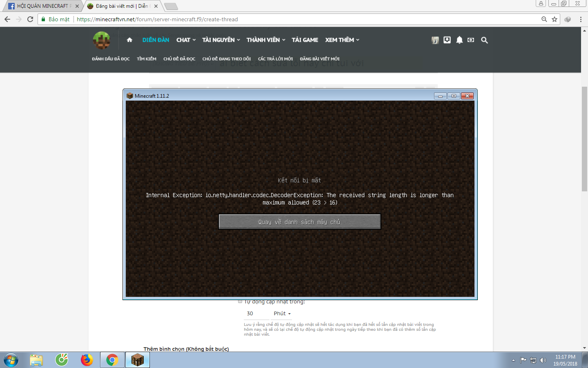The width and height of the screenshot is (588, 368).
Task: Open the forum search magnifier icon
Action: tap(484, 40)
